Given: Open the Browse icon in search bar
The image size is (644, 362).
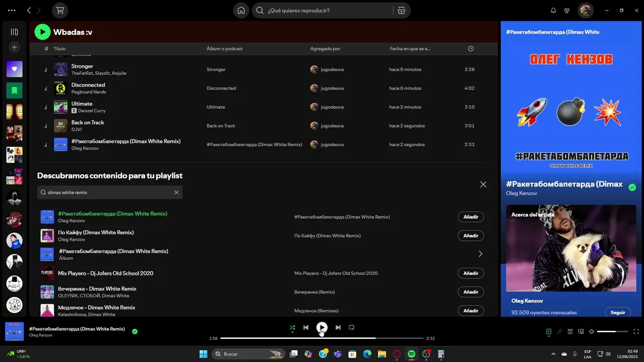Looking at the screenshot, I should click(x=401, y=11).
